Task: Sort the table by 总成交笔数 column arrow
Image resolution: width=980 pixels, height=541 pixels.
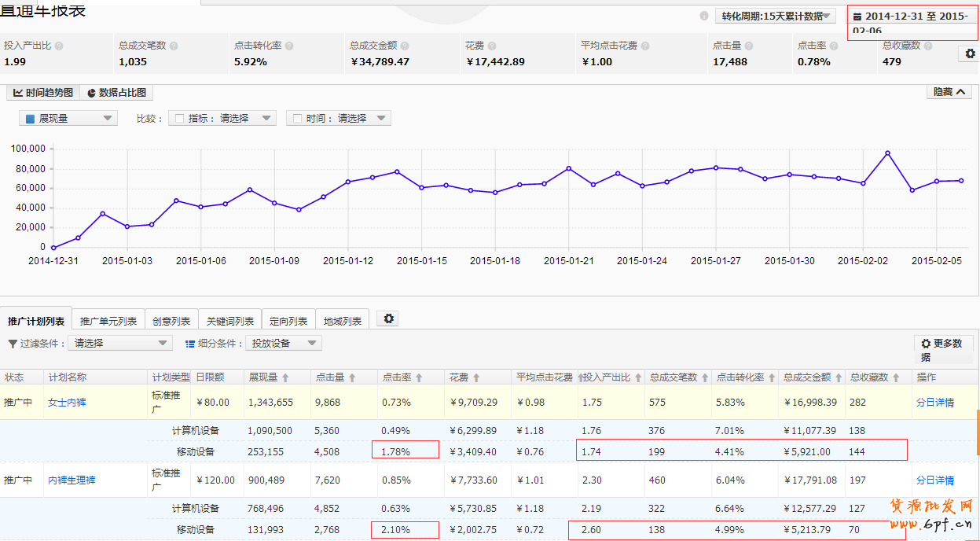Action: pyautogui.click(x=705, y=378)
